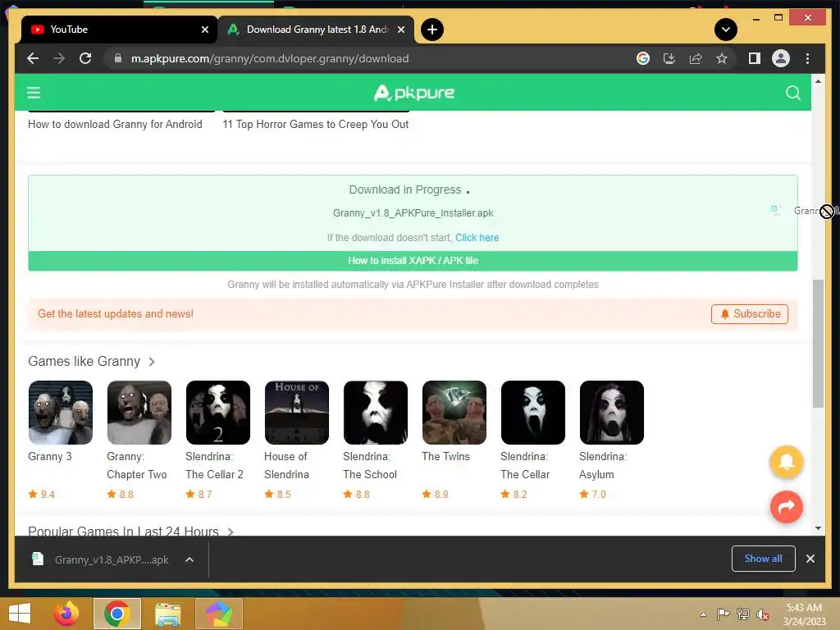840x630 pixels.
Task: Launch Firefox from the taskbar
Action: point(66,614)
